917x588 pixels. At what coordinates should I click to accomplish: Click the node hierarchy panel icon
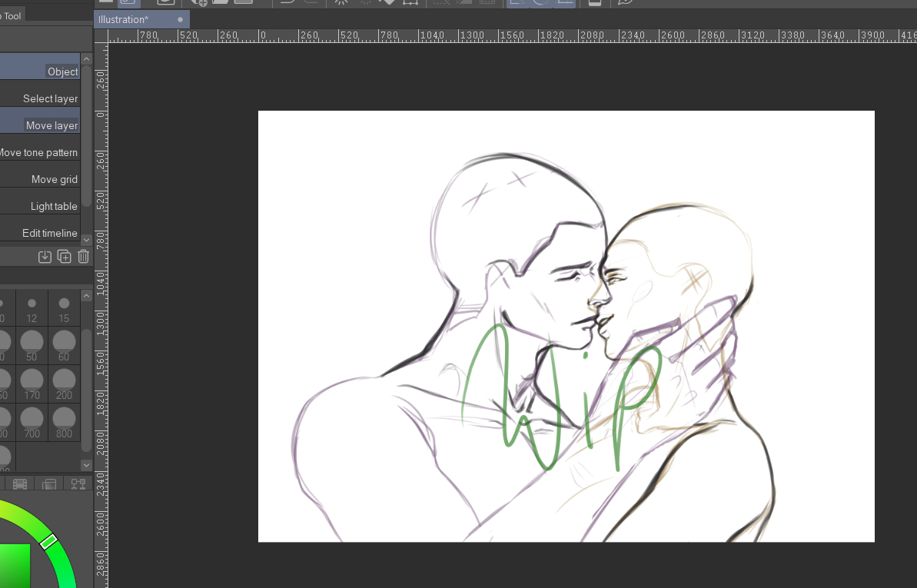(78, 484)
